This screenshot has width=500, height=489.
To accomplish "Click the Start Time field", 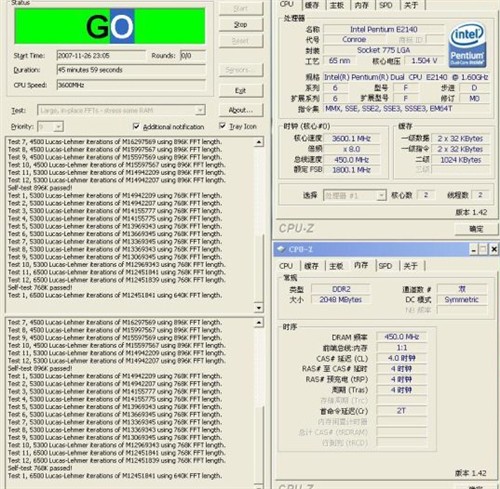I will pos(101,56).
